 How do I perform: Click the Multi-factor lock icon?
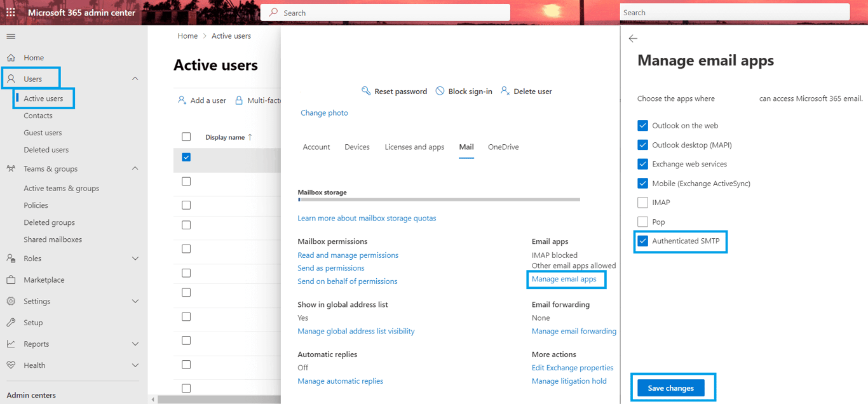point(239,100)
